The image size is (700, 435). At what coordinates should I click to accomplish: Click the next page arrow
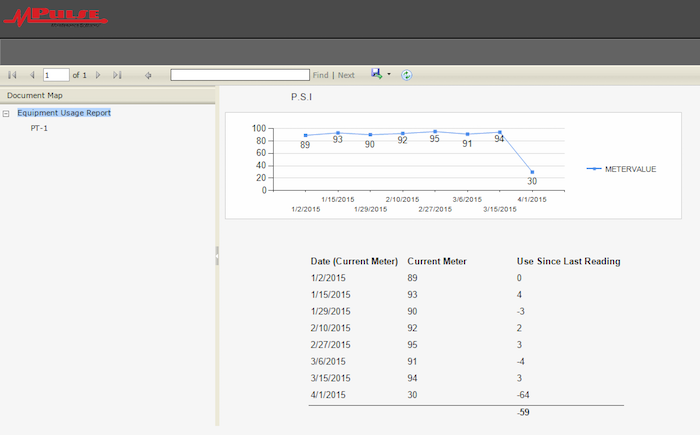coord(98,75)
